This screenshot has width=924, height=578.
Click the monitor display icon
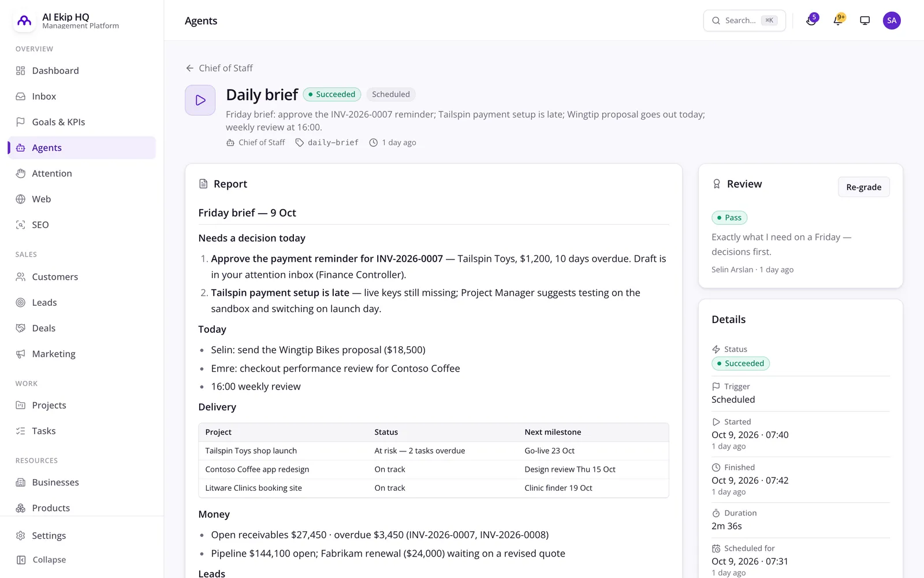[865, 21]
